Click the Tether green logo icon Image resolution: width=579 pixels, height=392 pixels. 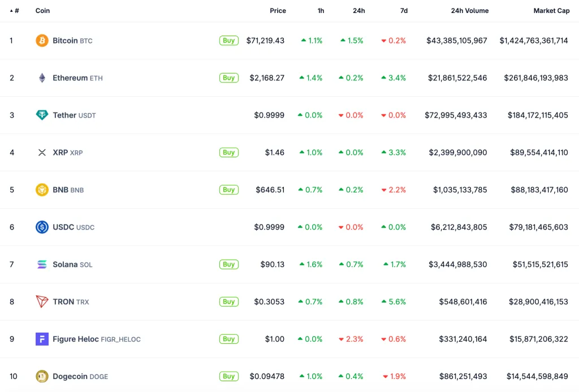(x=42, y=115)
